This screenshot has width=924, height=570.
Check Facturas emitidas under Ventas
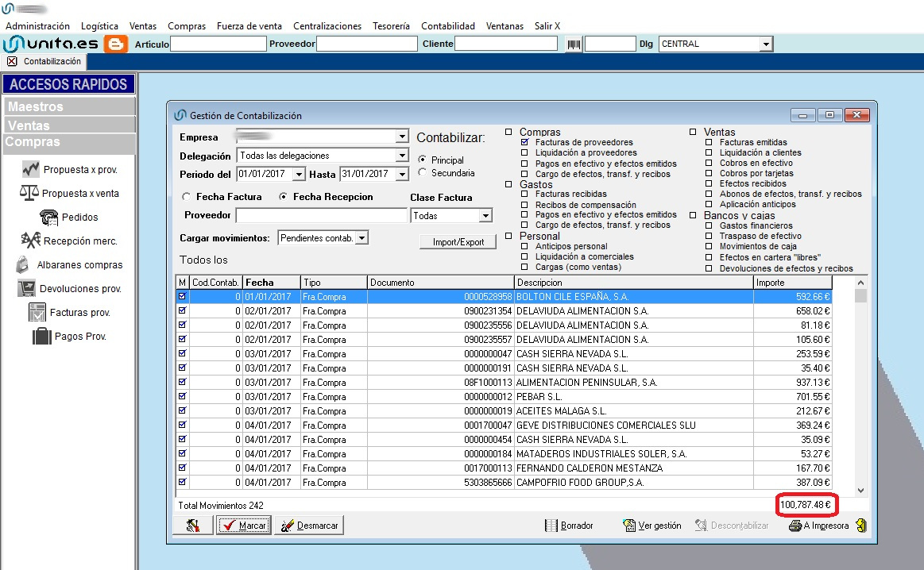click(709, 143)
